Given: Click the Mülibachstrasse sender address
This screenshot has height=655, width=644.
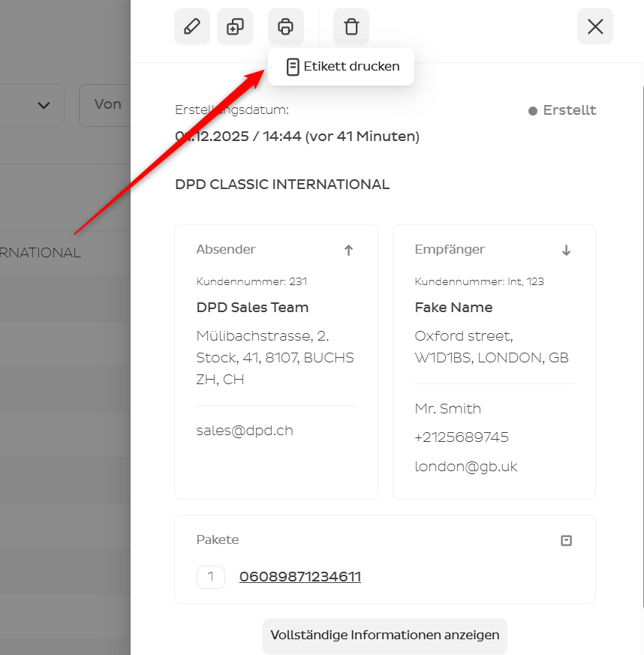Looking at the screenshot, I should point(275,358).
